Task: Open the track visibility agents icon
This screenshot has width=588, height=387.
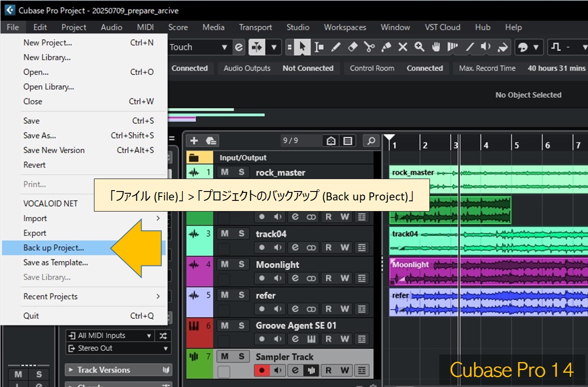Action: pyautogui.click(x=331, y=141)
